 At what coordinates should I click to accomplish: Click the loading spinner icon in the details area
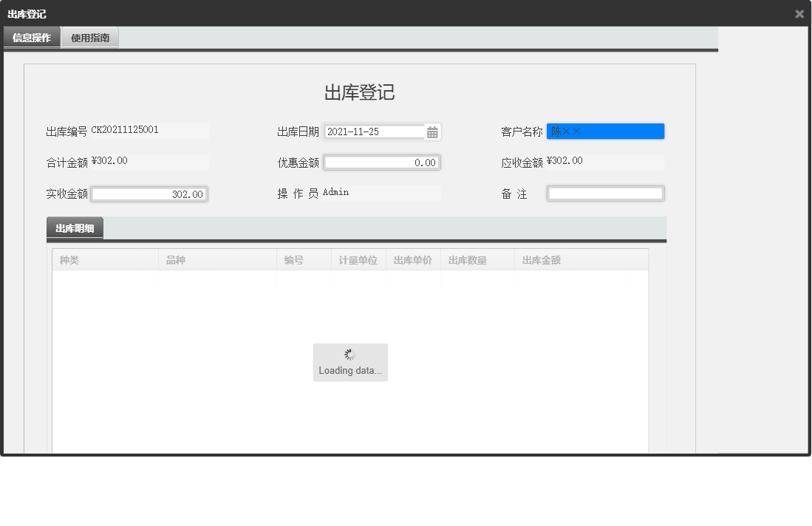pyautogui.click(x=350, y=355)
